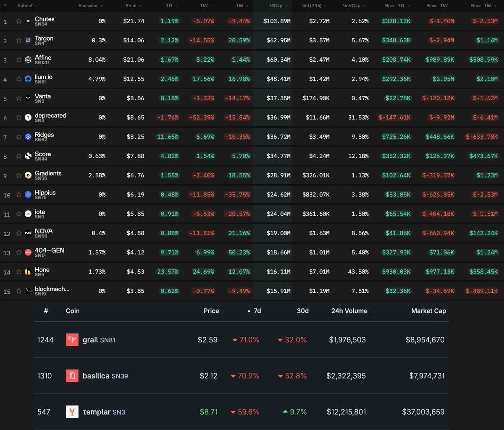
Task: Click the deprecated SN3 table row price
Action: (x=135, y=117)
